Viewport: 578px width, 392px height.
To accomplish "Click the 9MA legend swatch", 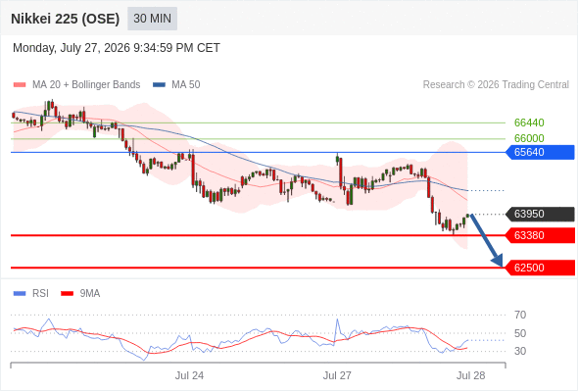I will coord(67,294).
